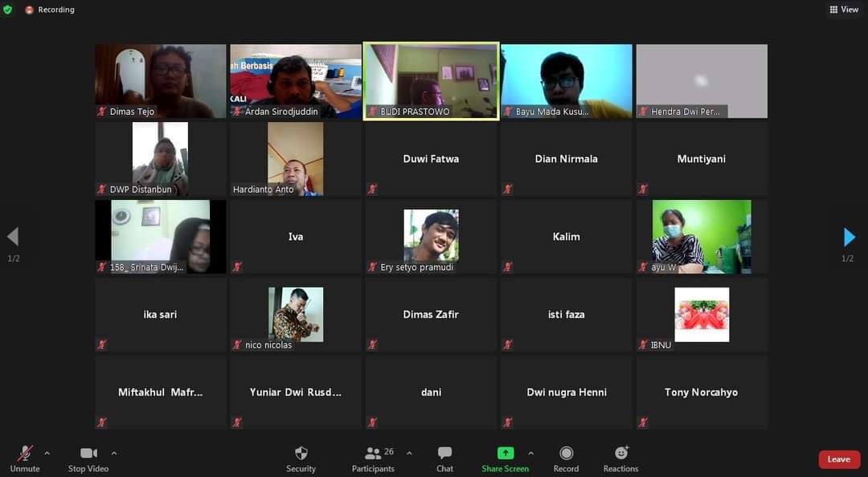This screenshot has height=477, width=868.
Task: Expand audio options arrow next to Unmute
Action: [47, 453]
